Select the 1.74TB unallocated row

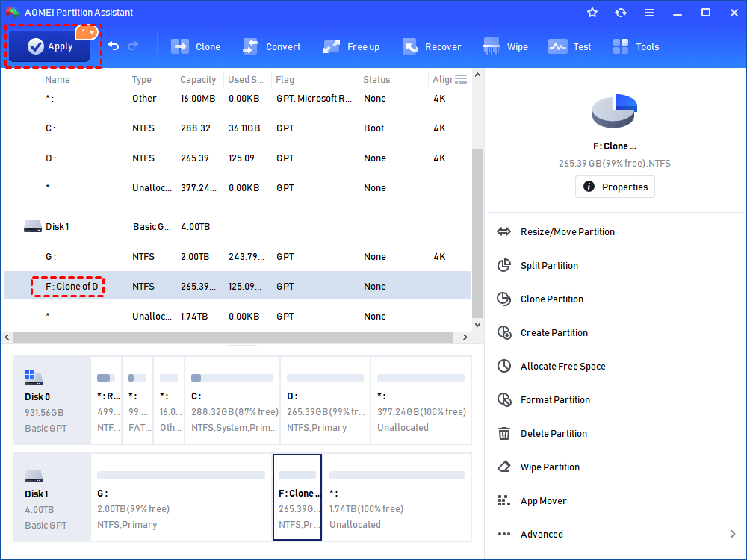238,316
